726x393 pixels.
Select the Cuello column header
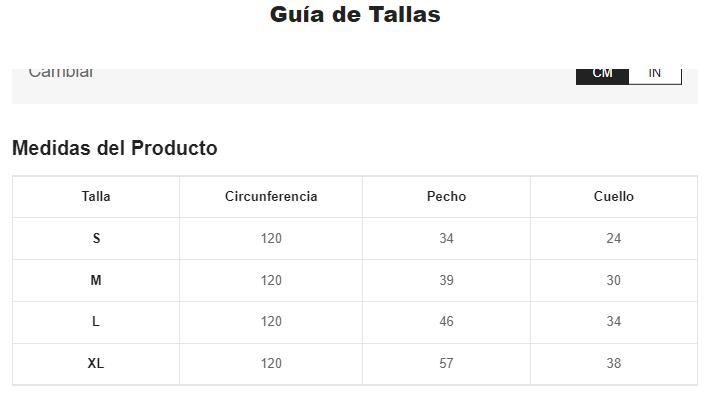tap(613, 197)
